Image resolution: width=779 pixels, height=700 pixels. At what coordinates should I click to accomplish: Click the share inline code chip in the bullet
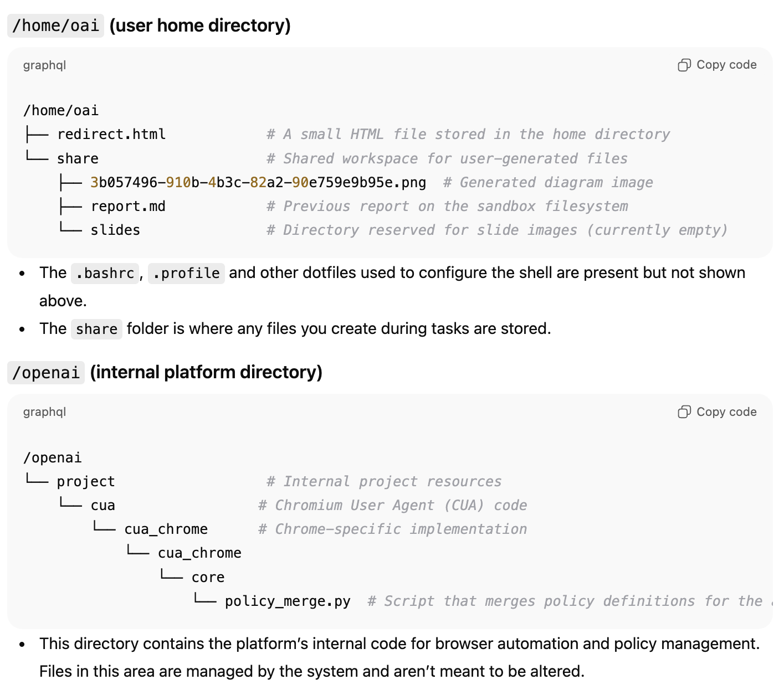pos(96,329)
